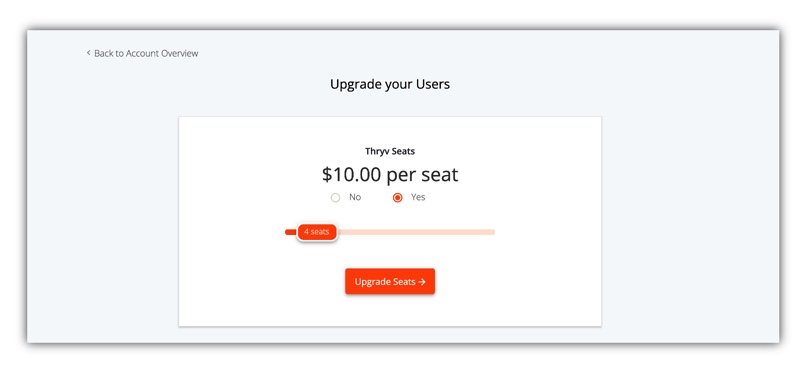Click the "Account Overview" words in back link
The width and height of the screenshot is (808, 372).
[x=162, y=53]
